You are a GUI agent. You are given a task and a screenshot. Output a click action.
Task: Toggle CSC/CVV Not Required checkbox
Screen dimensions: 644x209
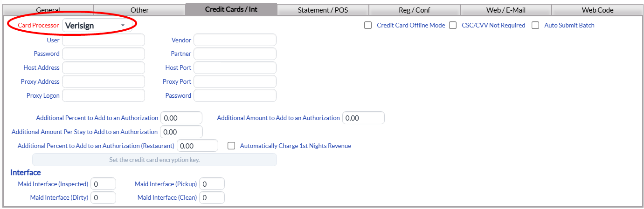pos(453,26)
